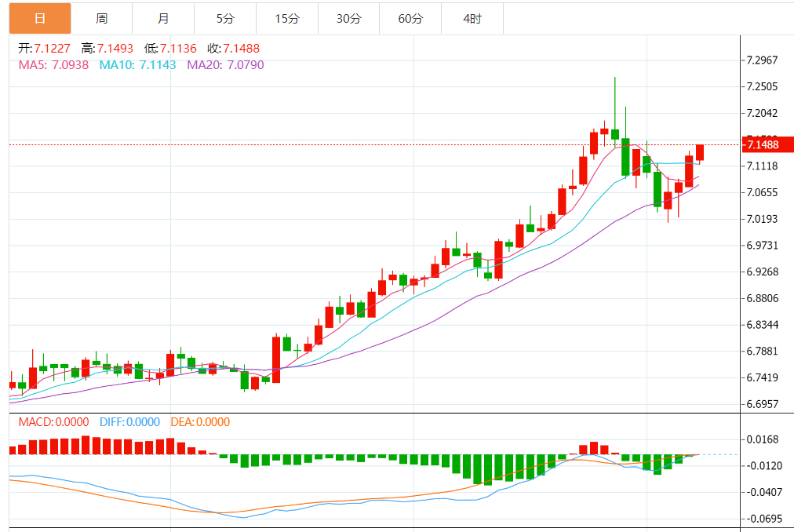Open the 4时 timeframe tab
Image resolution: width=794 pixels, height=532 pixels.
472,19
